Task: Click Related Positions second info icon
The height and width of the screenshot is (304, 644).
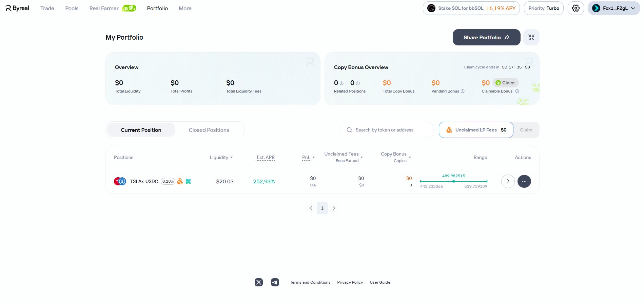Action: point(358,83)
